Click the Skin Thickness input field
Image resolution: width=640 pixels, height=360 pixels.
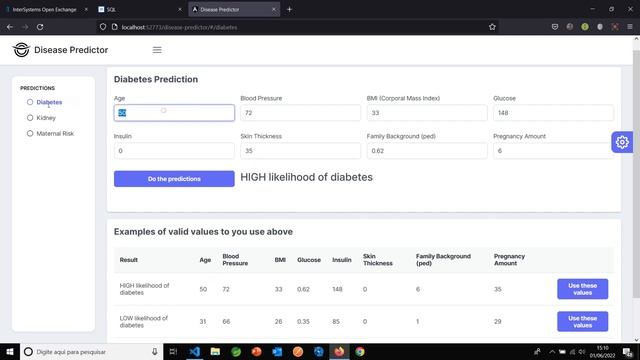[300, 151]
